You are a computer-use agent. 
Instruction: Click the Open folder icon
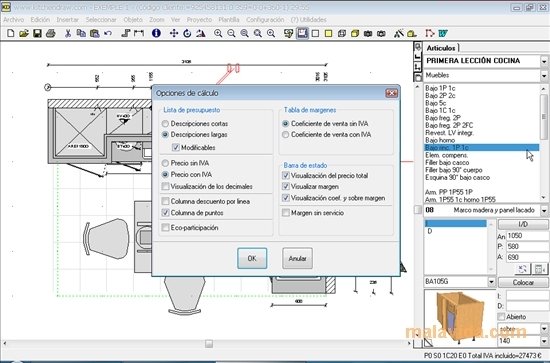click(24, 33)
